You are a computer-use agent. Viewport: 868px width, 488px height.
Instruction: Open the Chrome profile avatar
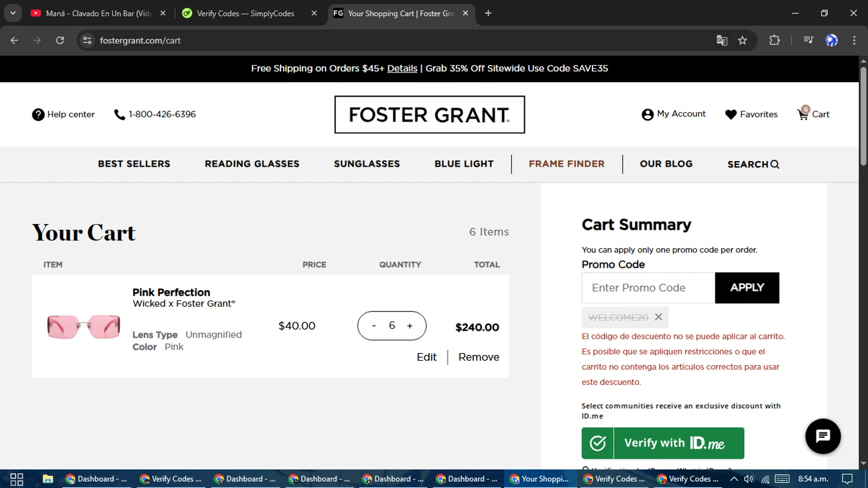pos(832,40)
